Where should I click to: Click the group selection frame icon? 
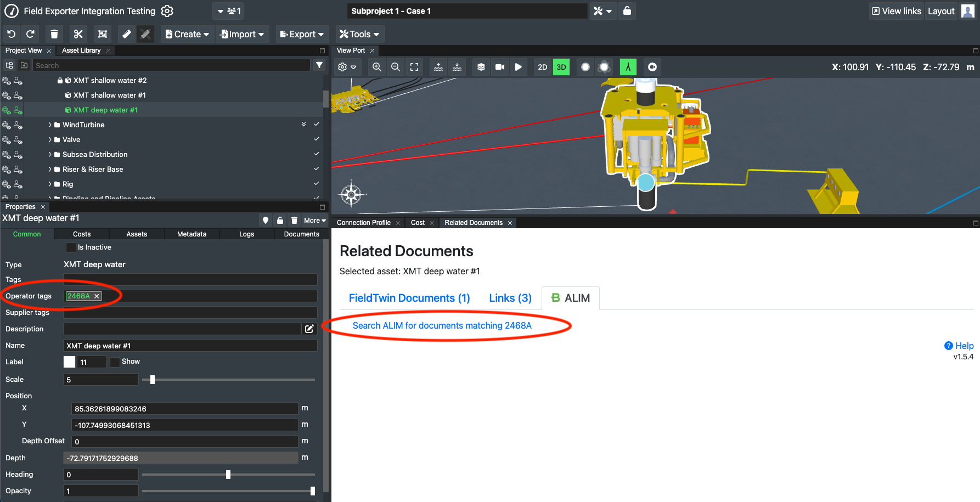click(103, 34)
